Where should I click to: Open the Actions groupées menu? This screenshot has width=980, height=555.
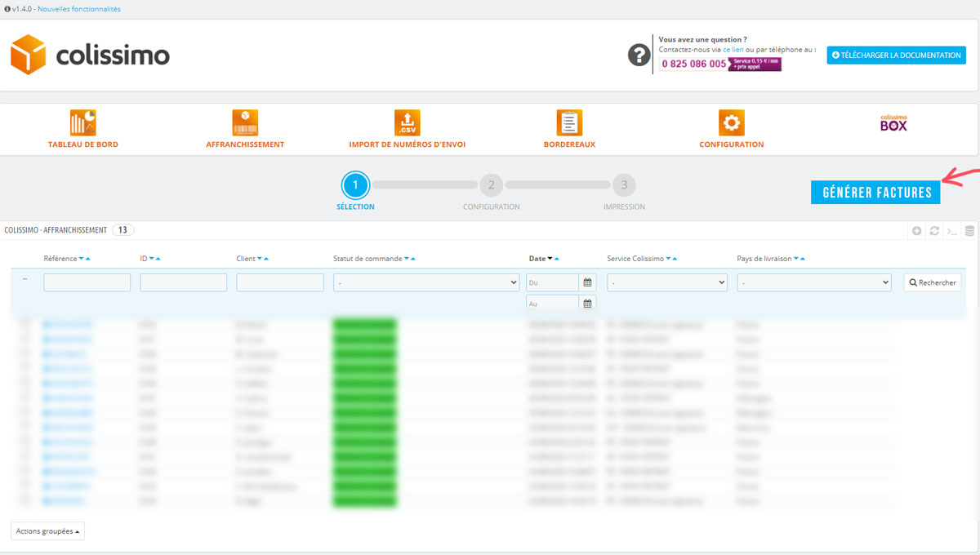click(48, 531)
